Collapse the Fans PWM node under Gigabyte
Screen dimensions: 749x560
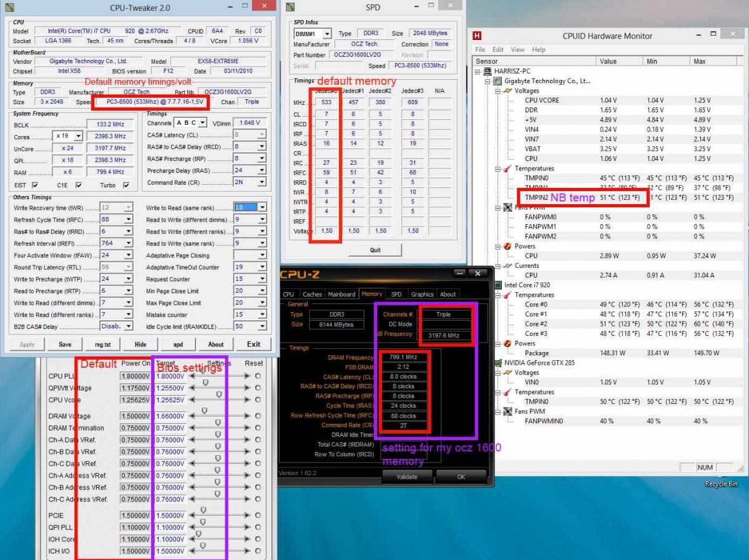[497, 207]
